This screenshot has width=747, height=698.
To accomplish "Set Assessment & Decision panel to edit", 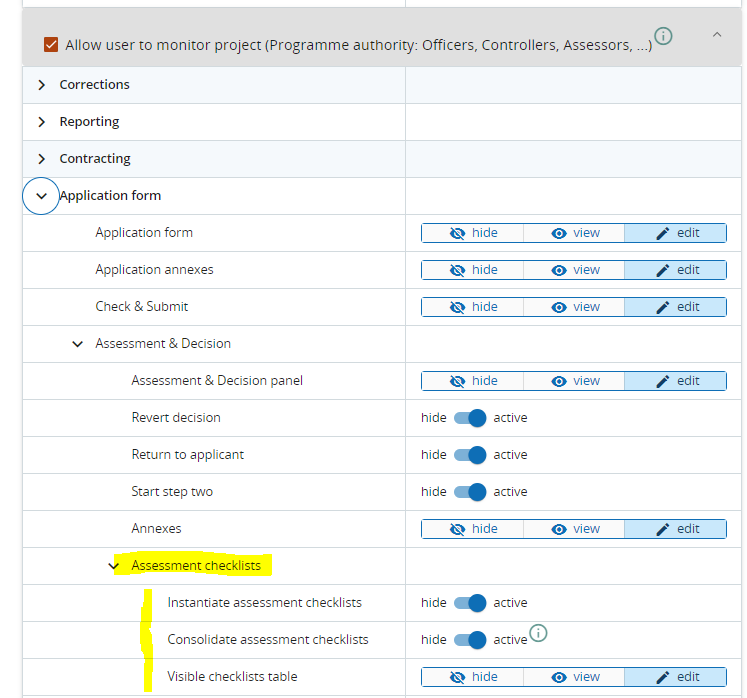I will point(675,381).
